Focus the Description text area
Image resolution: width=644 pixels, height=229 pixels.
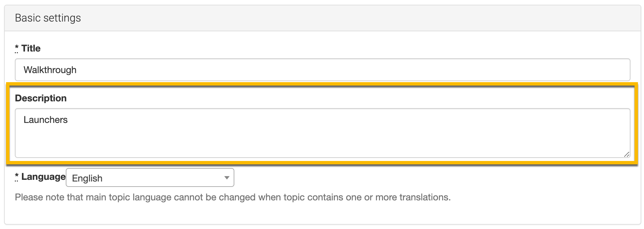pos(322,133)
